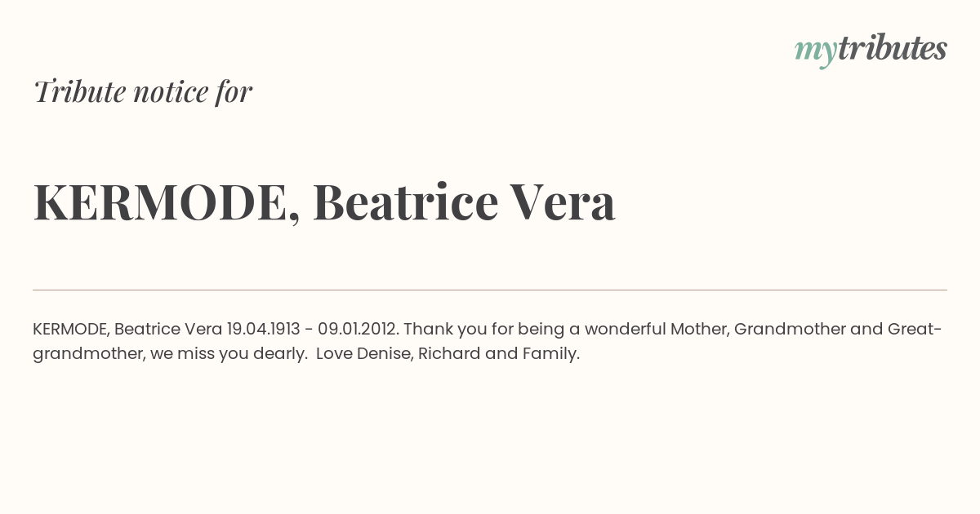This screenshot has height=514, width=980.
Task: Click the green "my" in the logo
Action: pos(815,51)
